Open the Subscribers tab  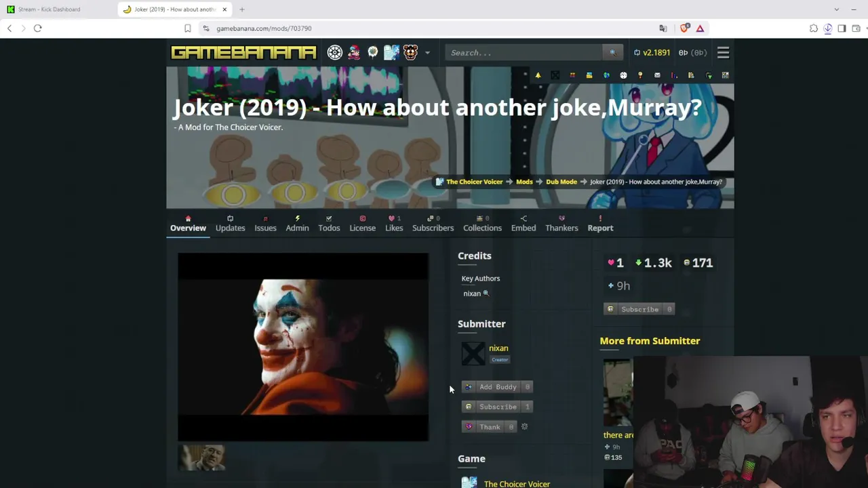click(x=433, y=224)
